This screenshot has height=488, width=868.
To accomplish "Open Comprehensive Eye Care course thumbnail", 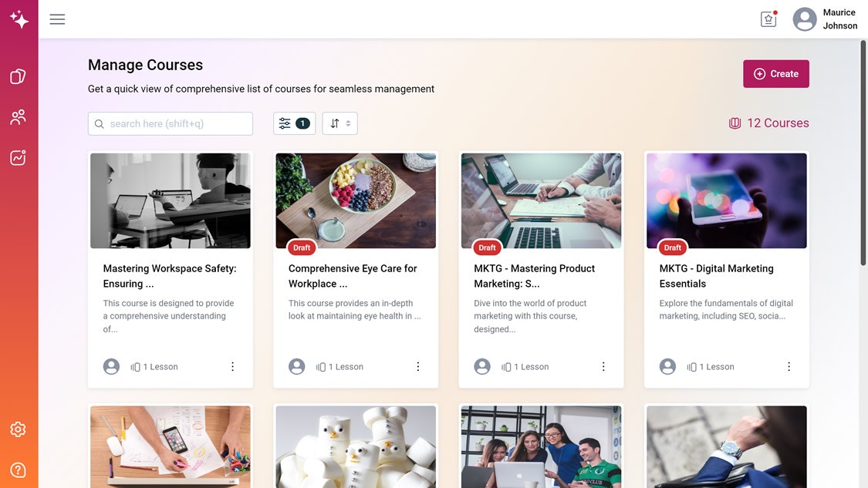I will [x=356, y=201].
